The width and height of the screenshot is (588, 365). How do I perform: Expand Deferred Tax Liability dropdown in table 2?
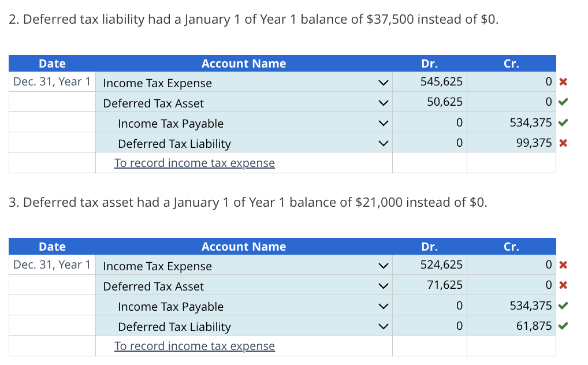(381, 144)
